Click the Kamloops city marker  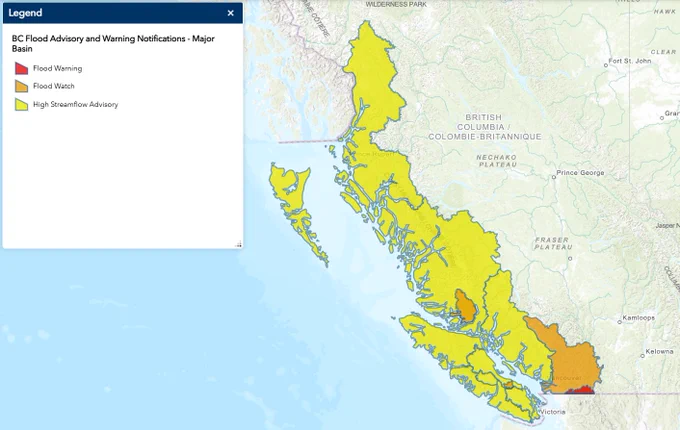620,322
